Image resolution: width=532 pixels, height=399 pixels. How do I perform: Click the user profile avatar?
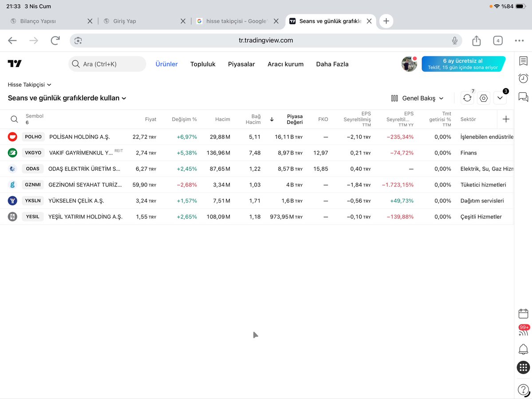coord(409,64)
